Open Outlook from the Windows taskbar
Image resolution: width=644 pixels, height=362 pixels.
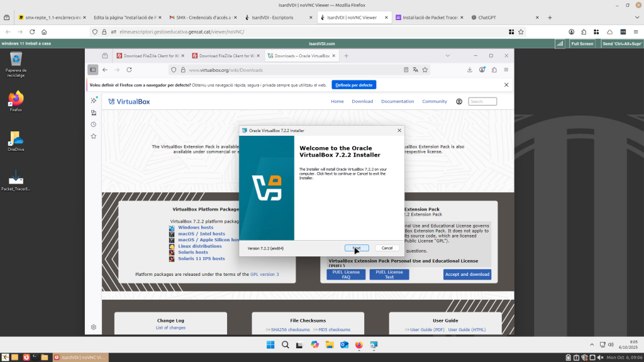[344, 345]
